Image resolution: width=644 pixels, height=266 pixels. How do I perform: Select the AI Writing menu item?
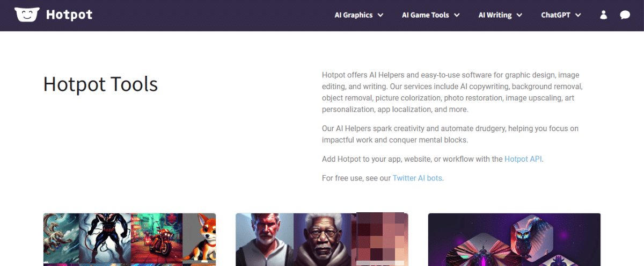coord(495,15)
